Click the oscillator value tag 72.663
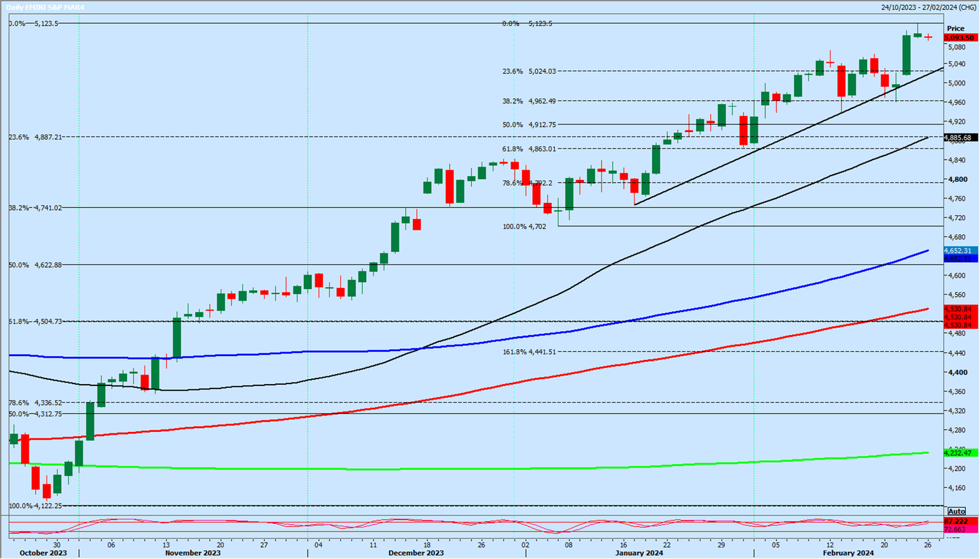Image resolution: width=980 pixels, height=559 pixels. (x=960, y=530)
